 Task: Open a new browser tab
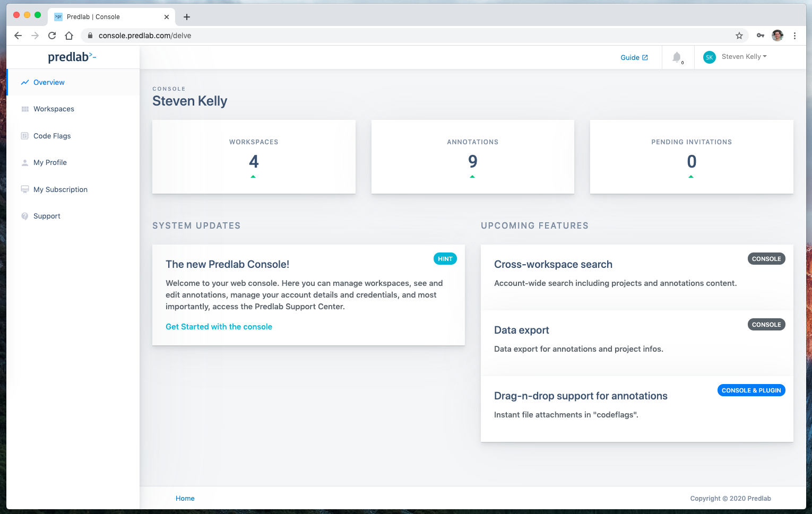click(x=187, y=17)
